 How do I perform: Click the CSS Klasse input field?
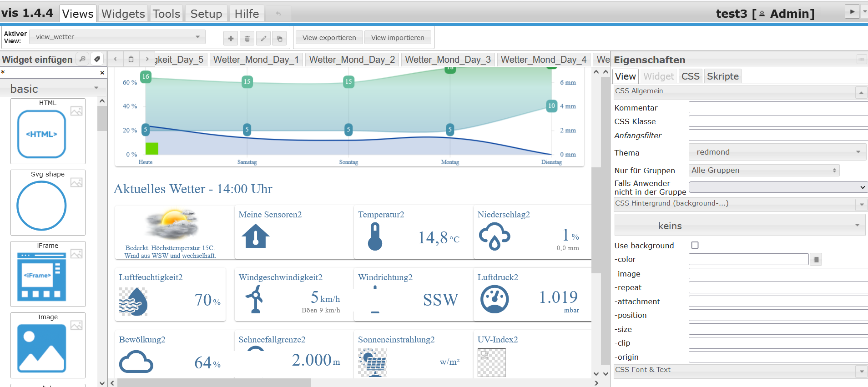[778, 121]
